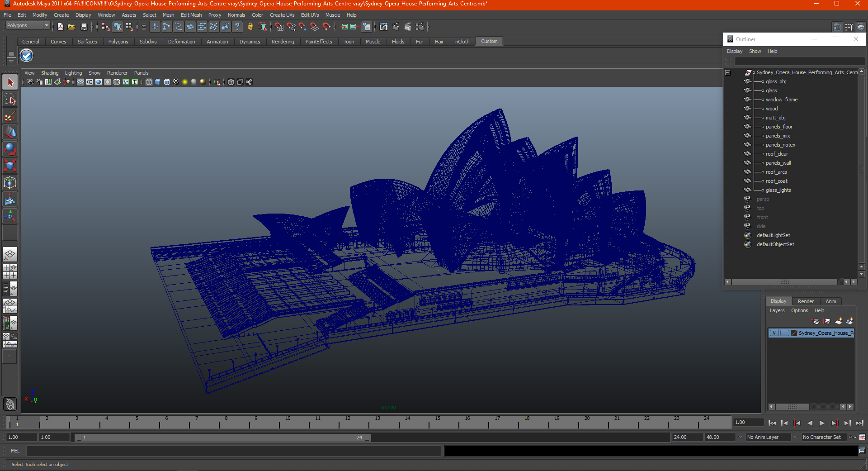
Task: Click the checkmark custom shelf button
Action: point(27,56)
